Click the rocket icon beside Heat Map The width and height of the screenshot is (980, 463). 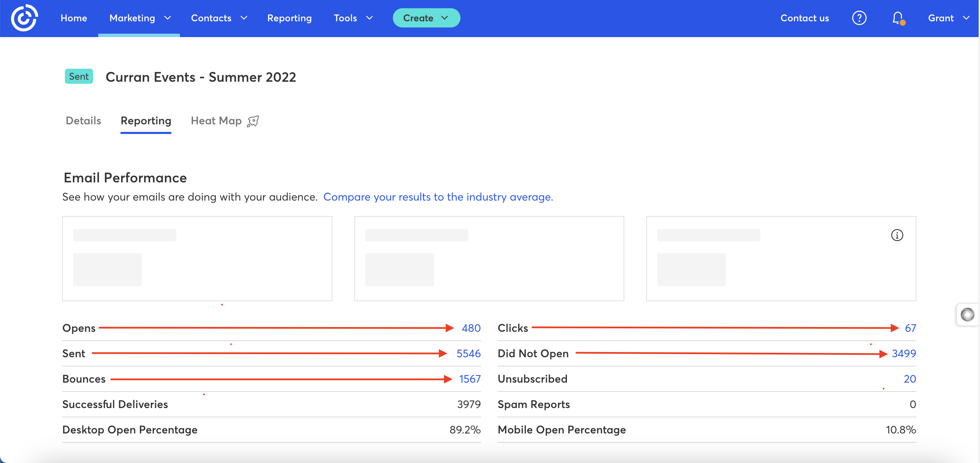tap(253, 121)
